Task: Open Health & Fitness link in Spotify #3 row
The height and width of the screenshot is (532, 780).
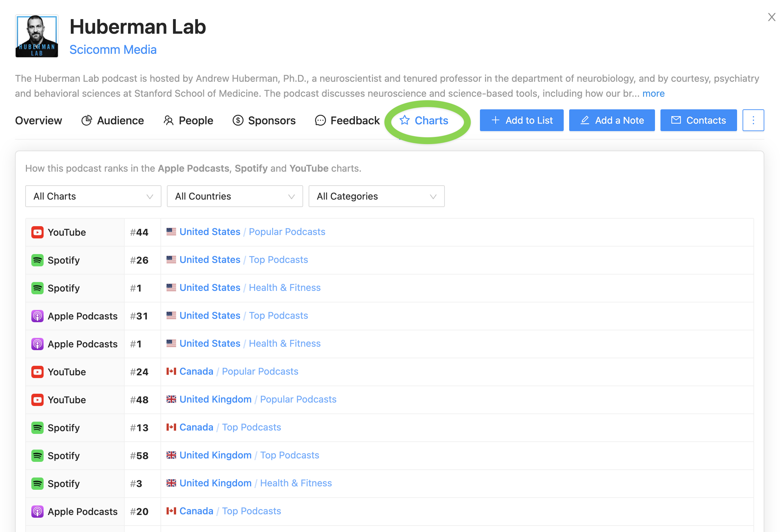Action: tap(296, 483)
